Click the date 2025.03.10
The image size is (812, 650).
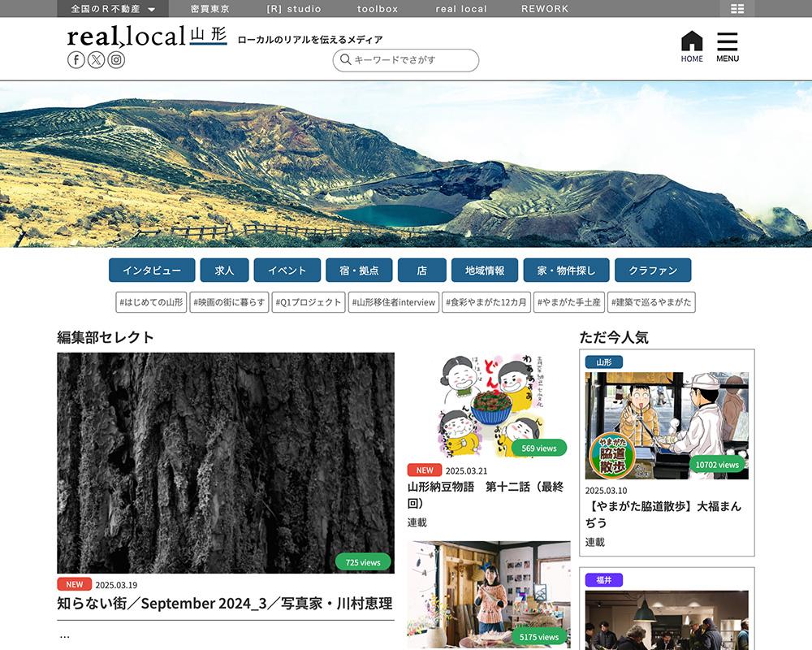point(606,491)
